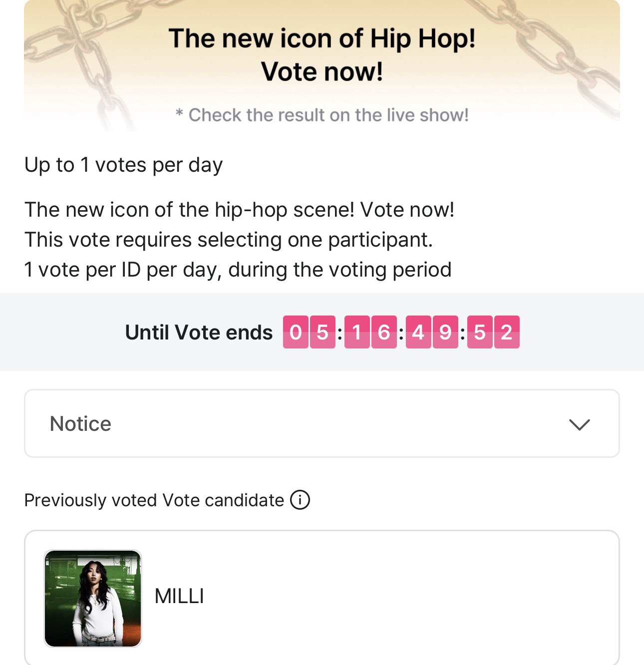Select the MILLI candidate photo thumbnail
The width and height of the screenshot is (644, 665).
93,599
